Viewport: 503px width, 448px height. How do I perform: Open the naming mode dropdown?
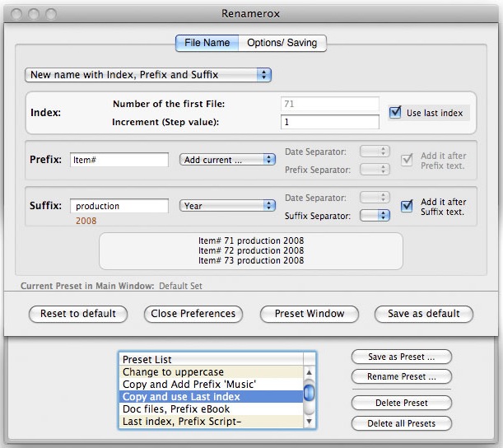tap(148, 74)
